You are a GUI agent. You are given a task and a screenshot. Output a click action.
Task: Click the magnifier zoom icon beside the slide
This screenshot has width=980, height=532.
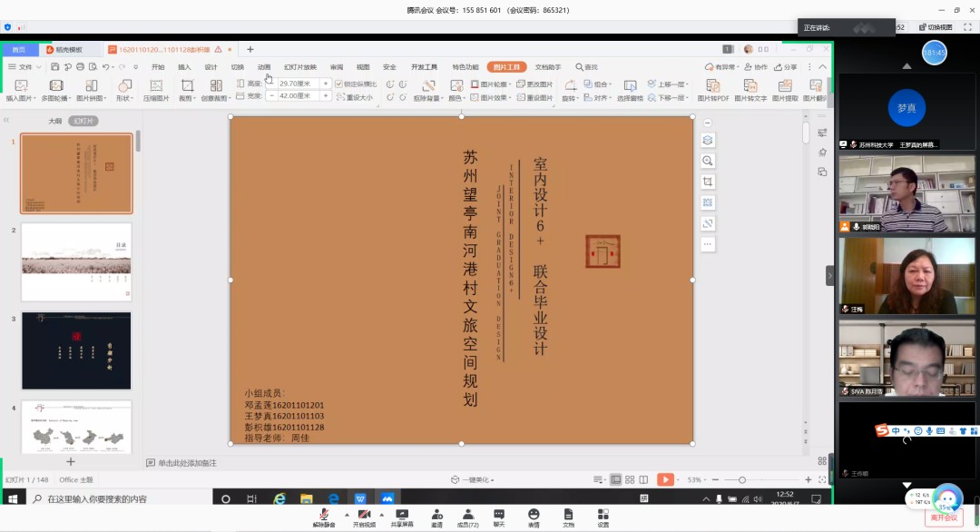[x=708, y=161]
